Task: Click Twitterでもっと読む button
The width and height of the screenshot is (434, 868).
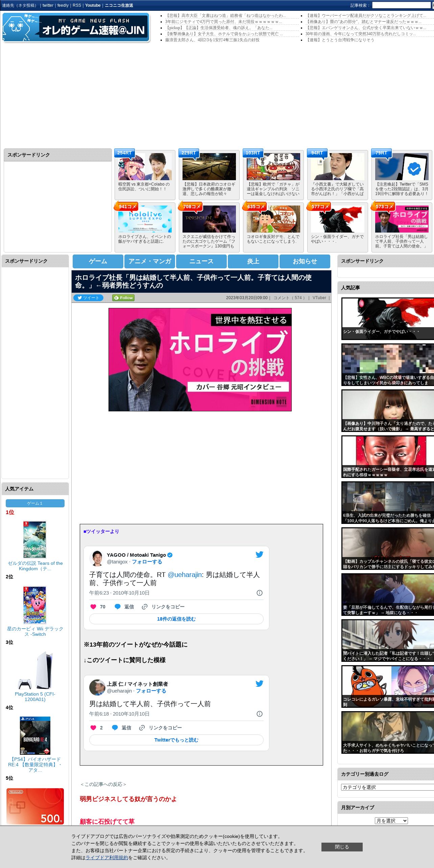Action: coord(176,740)
